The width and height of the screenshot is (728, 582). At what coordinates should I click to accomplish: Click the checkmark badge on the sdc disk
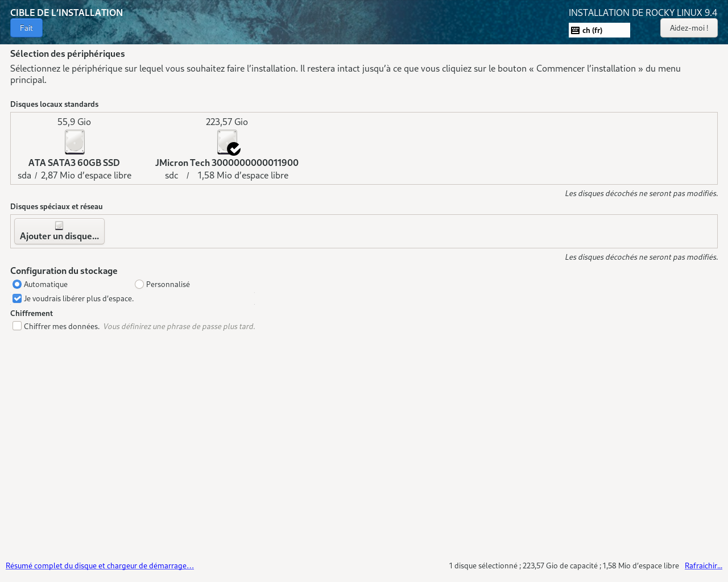[234, 149]
